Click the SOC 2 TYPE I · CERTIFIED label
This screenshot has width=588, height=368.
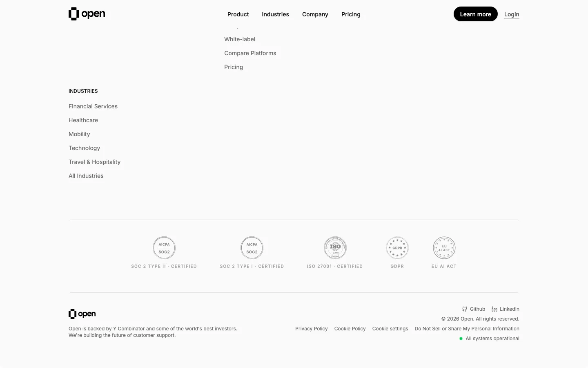(252, 266)
